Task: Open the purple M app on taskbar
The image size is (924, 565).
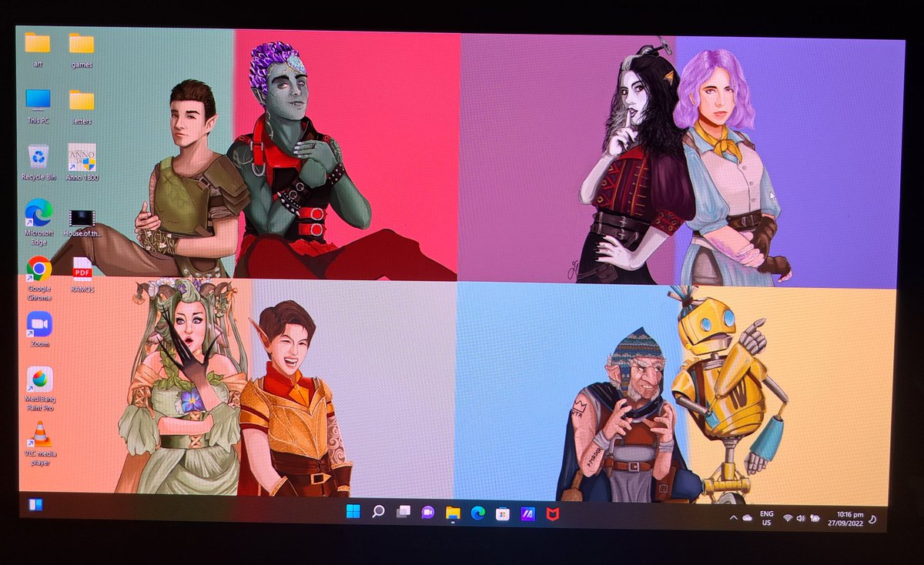Action: tap(527, 514)
